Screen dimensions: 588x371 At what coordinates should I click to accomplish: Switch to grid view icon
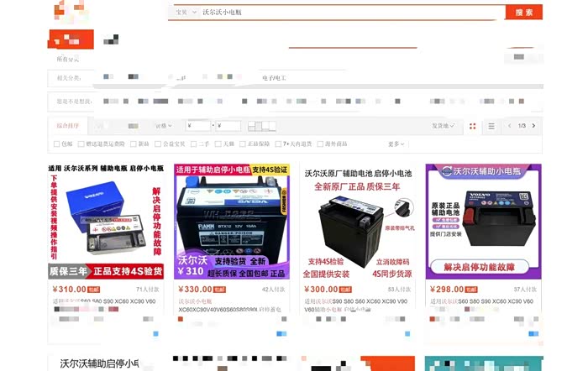(x=472, y=126)
